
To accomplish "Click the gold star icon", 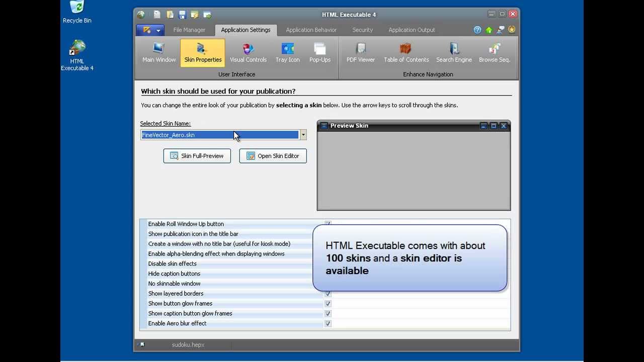I will [512, 30].
